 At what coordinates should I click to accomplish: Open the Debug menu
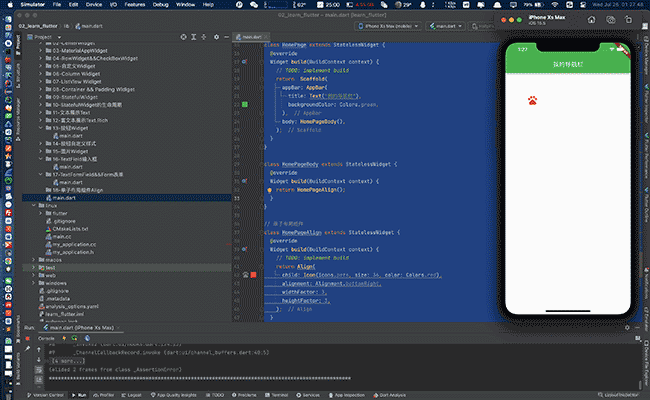click(x=160, y=5)
